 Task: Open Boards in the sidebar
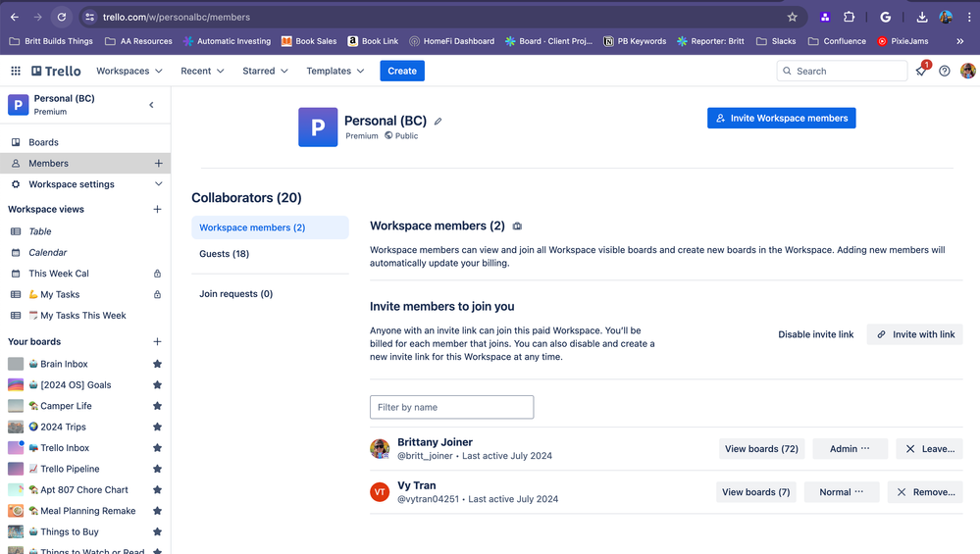click(x=85, y=142)
